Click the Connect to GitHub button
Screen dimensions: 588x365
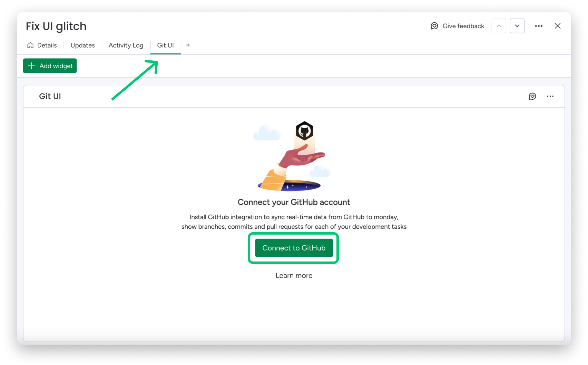coord(294,248)
